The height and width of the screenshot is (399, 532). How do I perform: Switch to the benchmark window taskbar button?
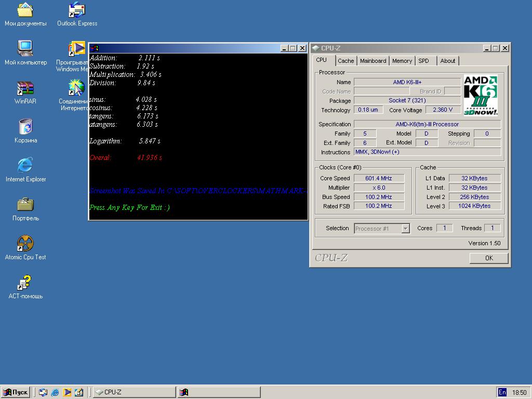pos(219,392)
